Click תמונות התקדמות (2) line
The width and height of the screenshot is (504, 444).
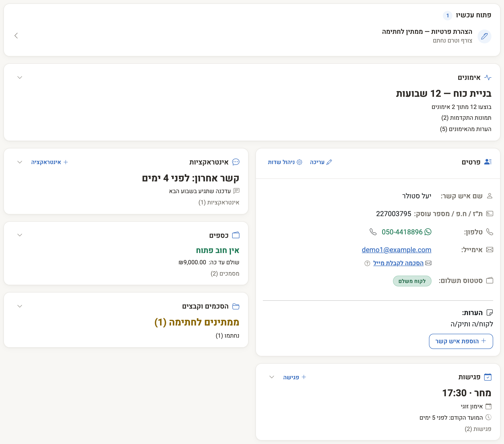click(466, 118)
